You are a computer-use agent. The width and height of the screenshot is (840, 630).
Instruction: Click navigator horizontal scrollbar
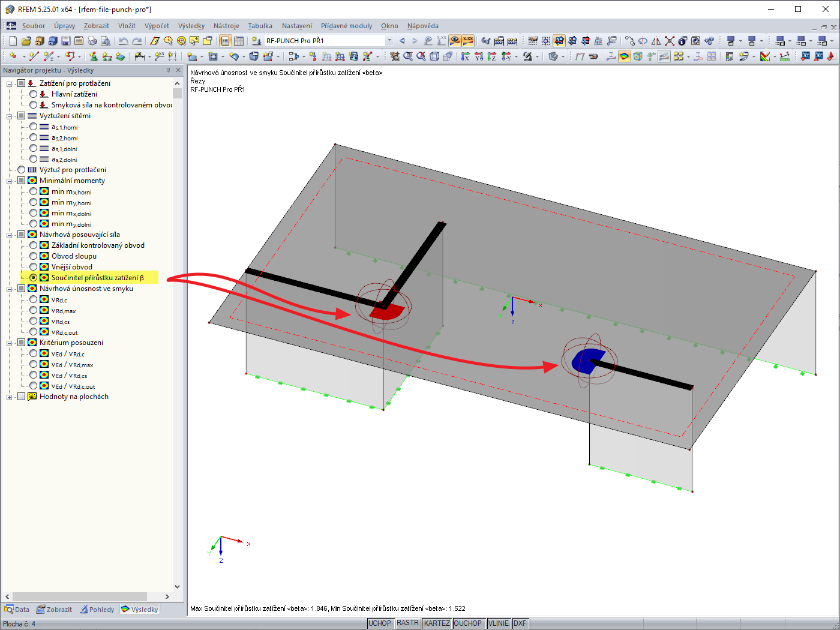coord(80,596)
